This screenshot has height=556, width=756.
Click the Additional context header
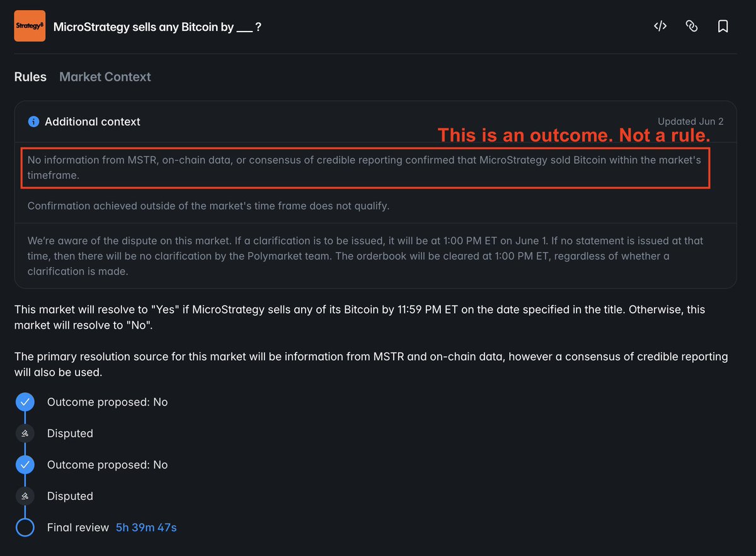point(93,122)
